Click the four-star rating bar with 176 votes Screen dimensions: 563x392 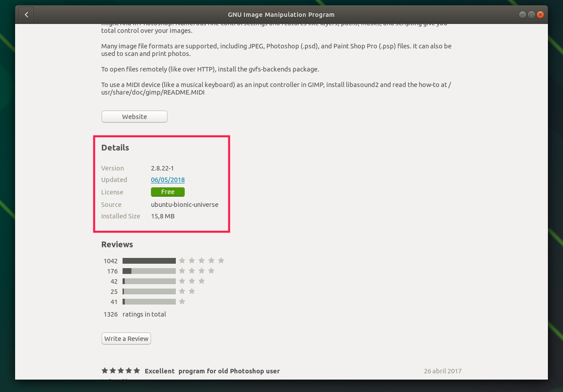(x=149, y=271)
